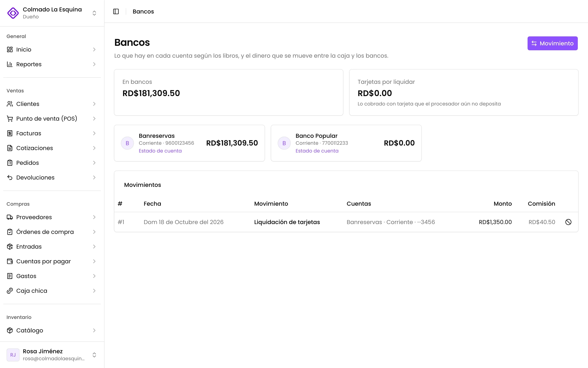
Task: Expand the Pedidos chevron
Action: pos(94,163)
